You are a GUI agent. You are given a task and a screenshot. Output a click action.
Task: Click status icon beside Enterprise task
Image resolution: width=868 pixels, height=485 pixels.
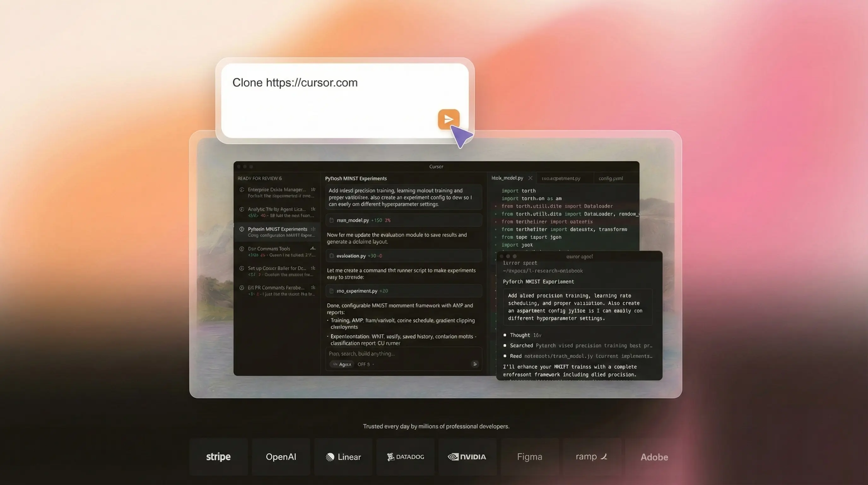click(242, 189)
